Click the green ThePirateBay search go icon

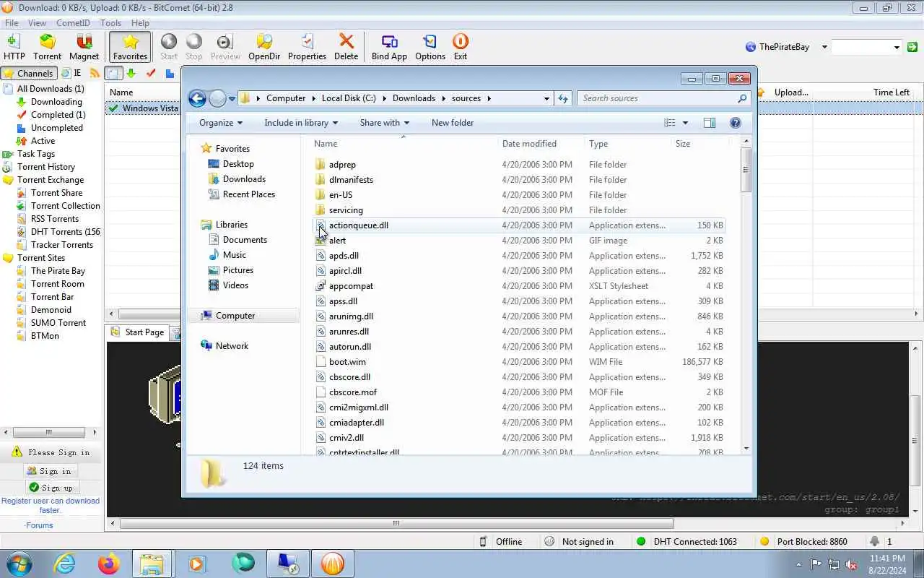coord(912,47)
